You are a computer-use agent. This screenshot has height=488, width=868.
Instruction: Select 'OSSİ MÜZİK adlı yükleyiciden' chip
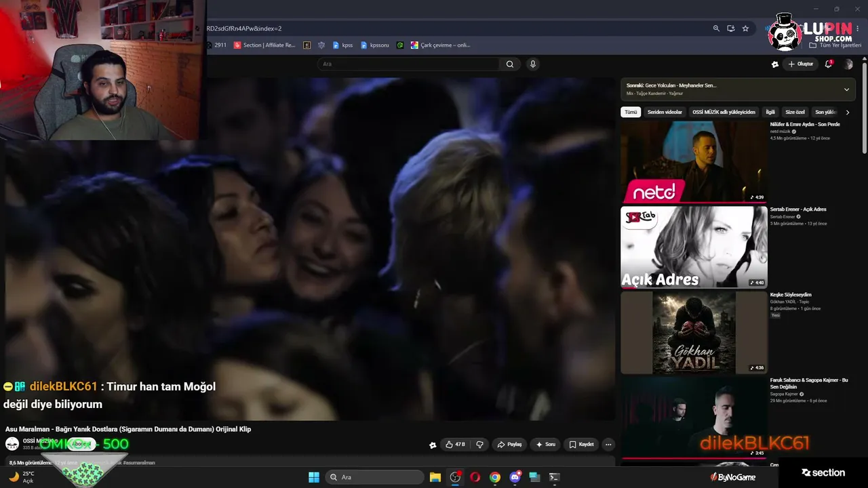coord(724,113)
